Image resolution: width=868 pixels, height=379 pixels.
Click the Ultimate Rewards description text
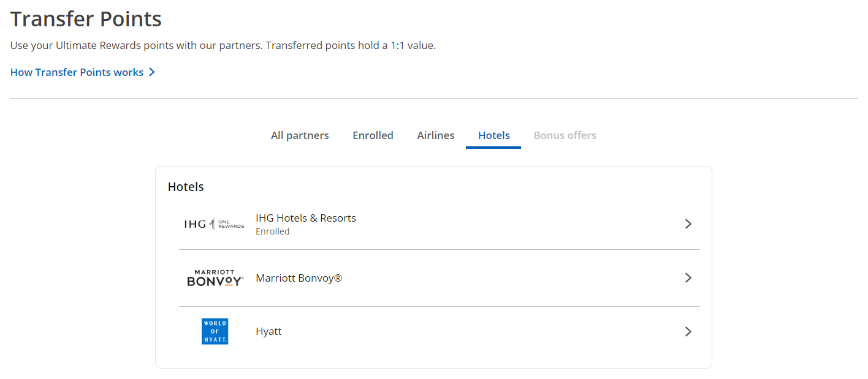click(223, 45)
